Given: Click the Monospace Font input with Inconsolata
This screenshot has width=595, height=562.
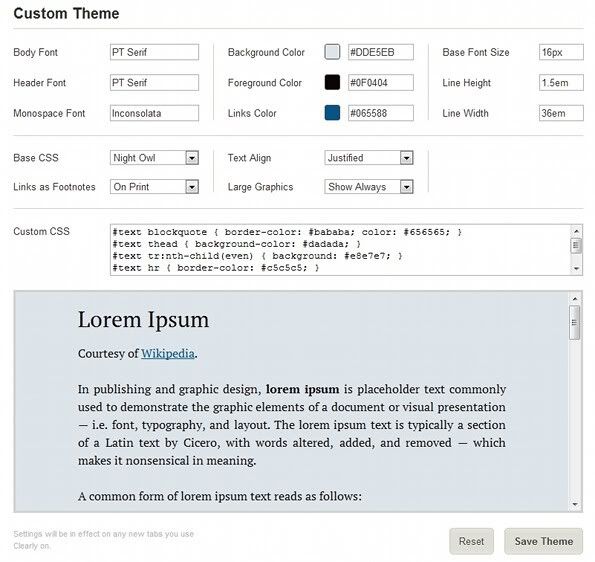Looking at the screenshot, I should click(x=154, y=113).
